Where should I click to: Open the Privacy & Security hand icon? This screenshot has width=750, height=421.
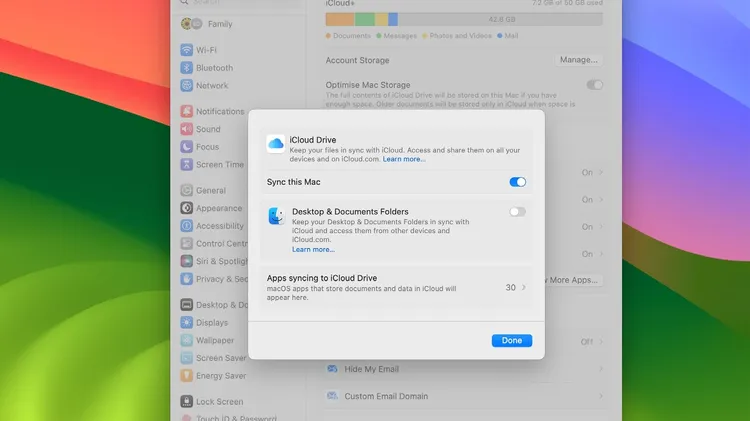(187, 278)
